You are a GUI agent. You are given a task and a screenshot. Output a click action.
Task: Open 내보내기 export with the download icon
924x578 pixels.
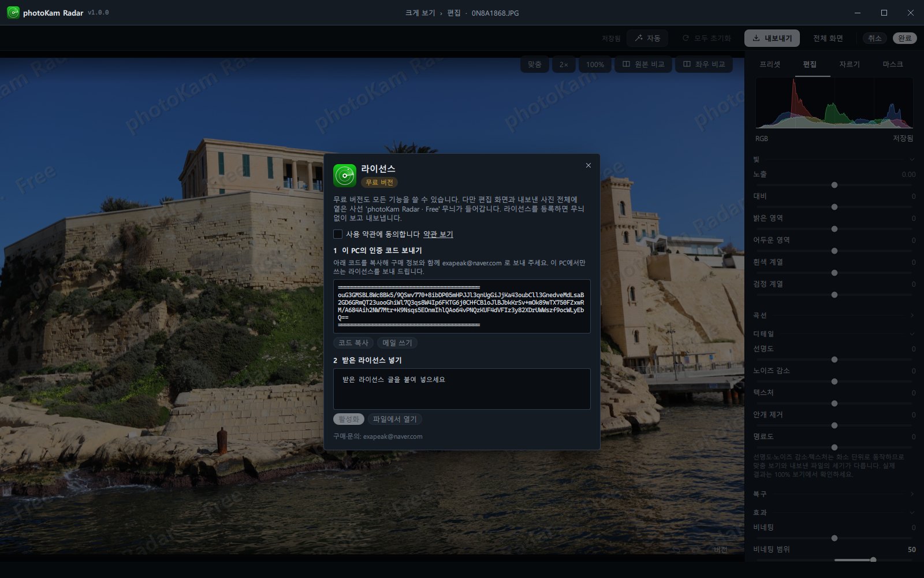pos(772,38)
